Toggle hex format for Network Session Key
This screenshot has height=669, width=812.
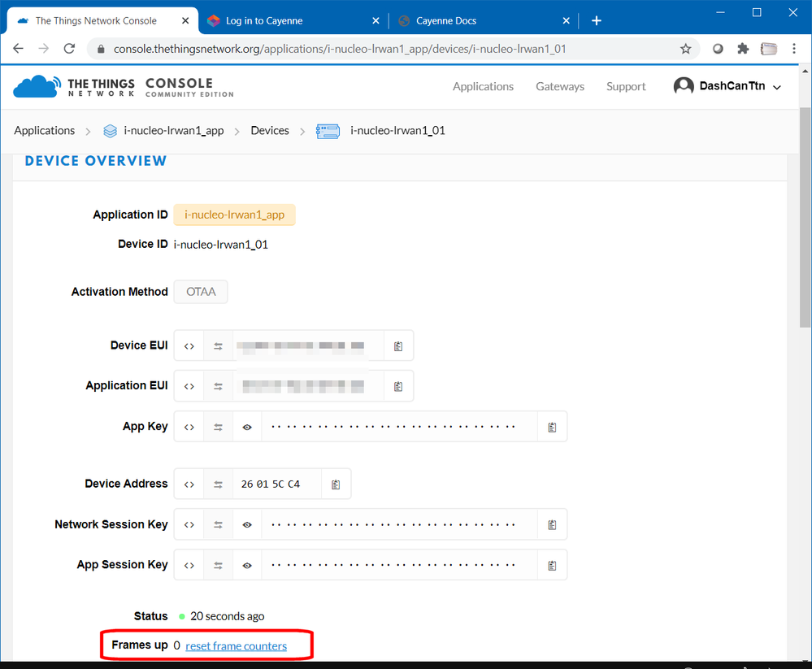pyautogui.click(x=189, y=524)
